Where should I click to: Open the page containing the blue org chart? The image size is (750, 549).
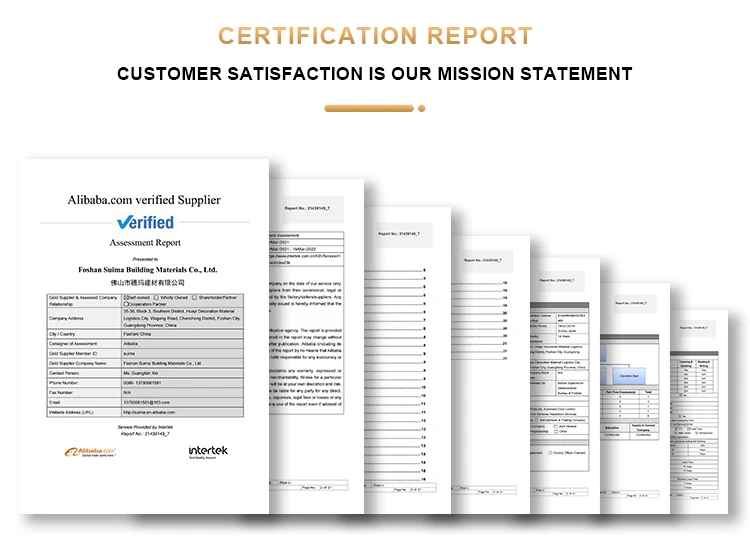[635, 398]
